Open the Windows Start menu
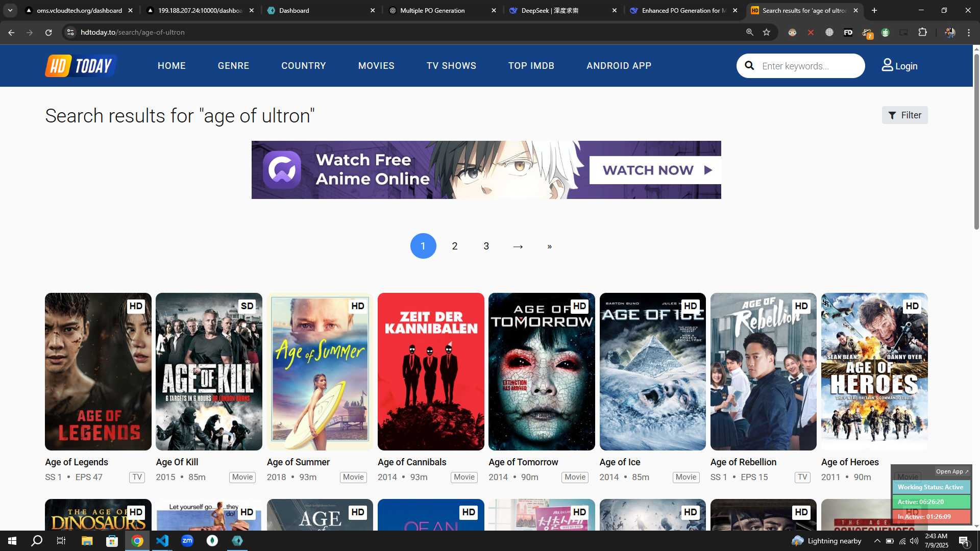The image size is (980, 551). point(12,541)
